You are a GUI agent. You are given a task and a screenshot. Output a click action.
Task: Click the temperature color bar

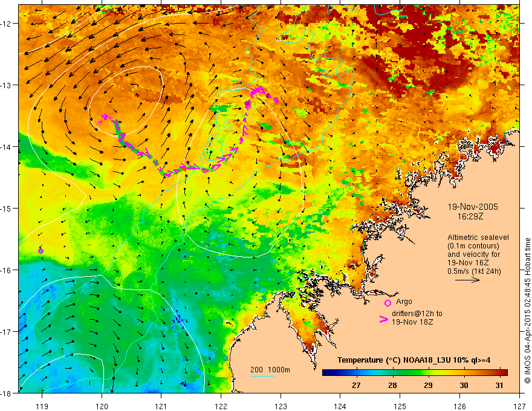click(415, 372)
